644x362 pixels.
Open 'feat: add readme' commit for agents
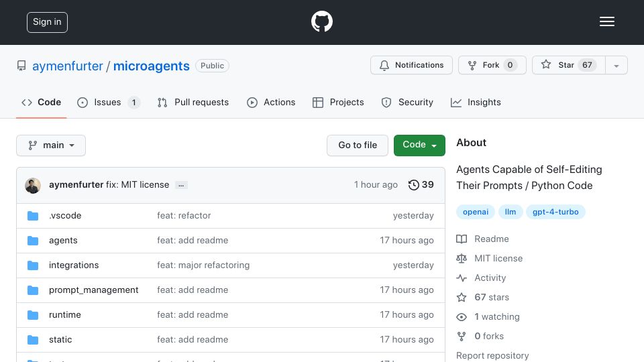click(x=193, y=241)
